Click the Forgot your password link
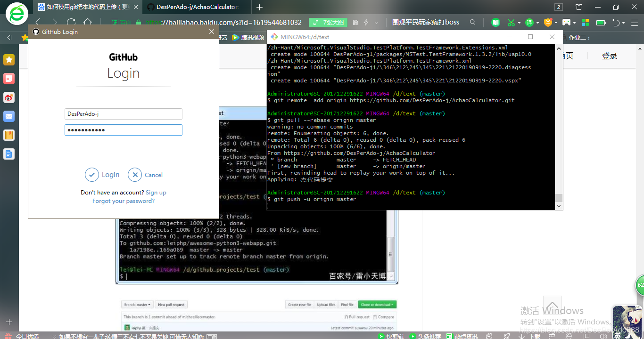 point(124,201)
